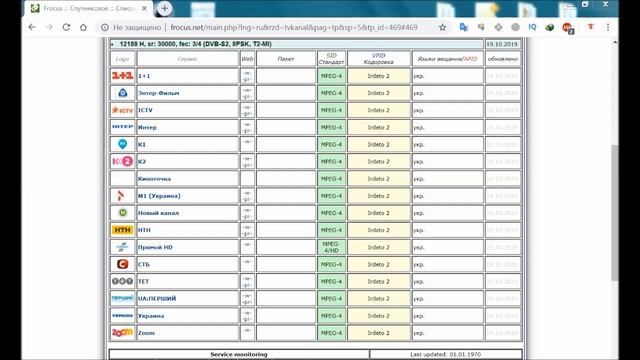Open the НТН channel name link
640x360 pixels.
144,230
